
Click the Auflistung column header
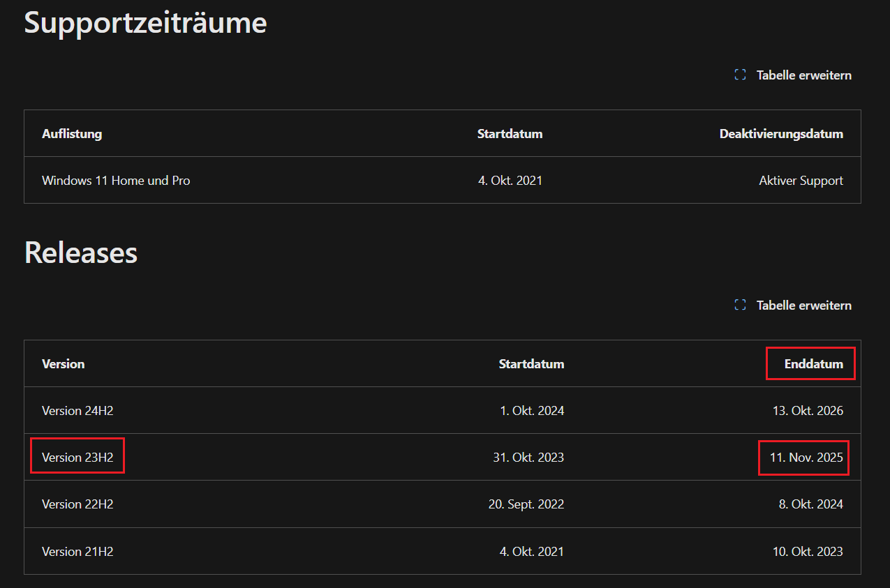pos(72,133)
